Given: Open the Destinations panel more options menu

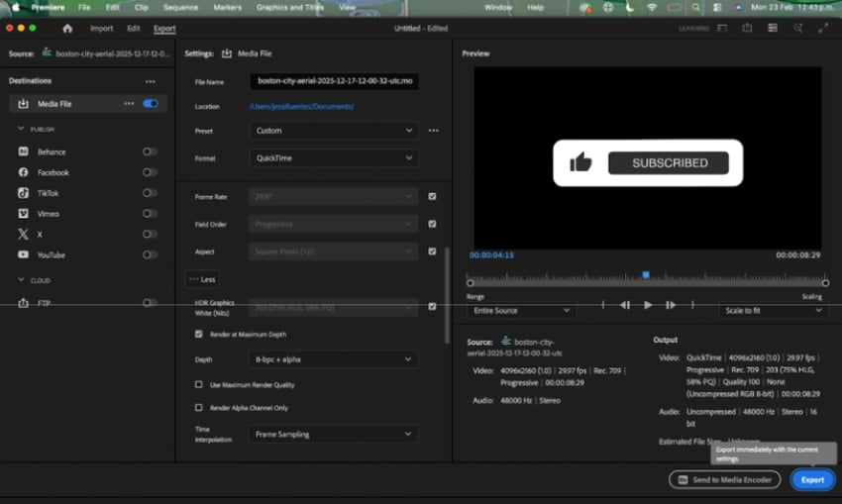Looking at the screenshot, I should click(150, 81).
